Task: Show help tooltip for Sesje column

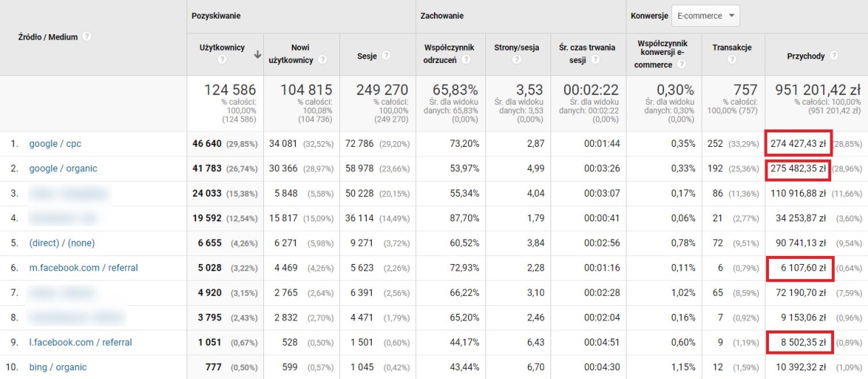Action: click(x=386, y=55)
